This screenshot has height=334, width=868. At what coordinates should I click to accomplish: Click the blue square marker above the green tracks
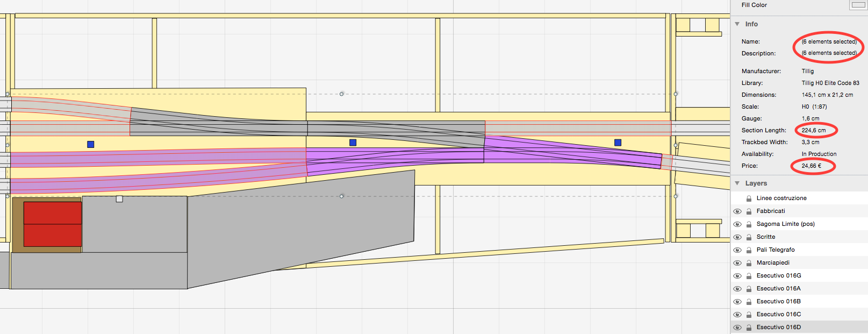[x=91, y=144]
